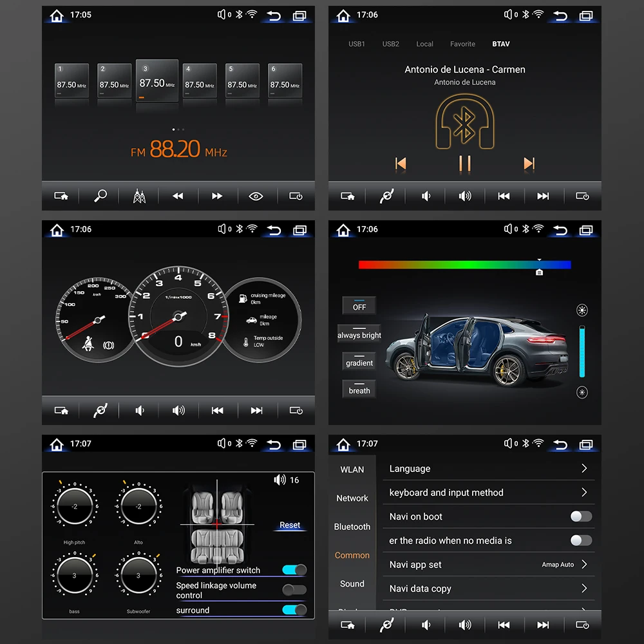Open Navi app set chevron
The image size is (644, 644).
coord(584,564)
